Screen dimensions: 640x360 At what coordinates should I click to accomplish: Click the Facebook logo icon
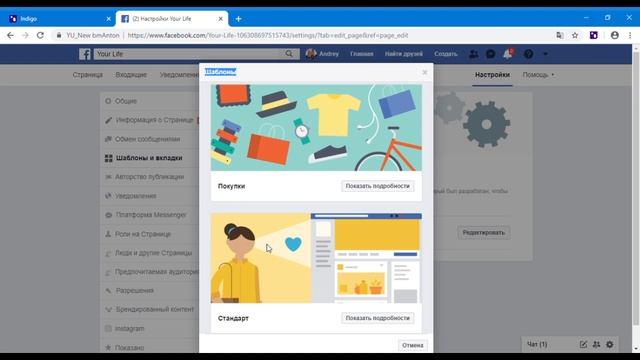pos(84,54)
